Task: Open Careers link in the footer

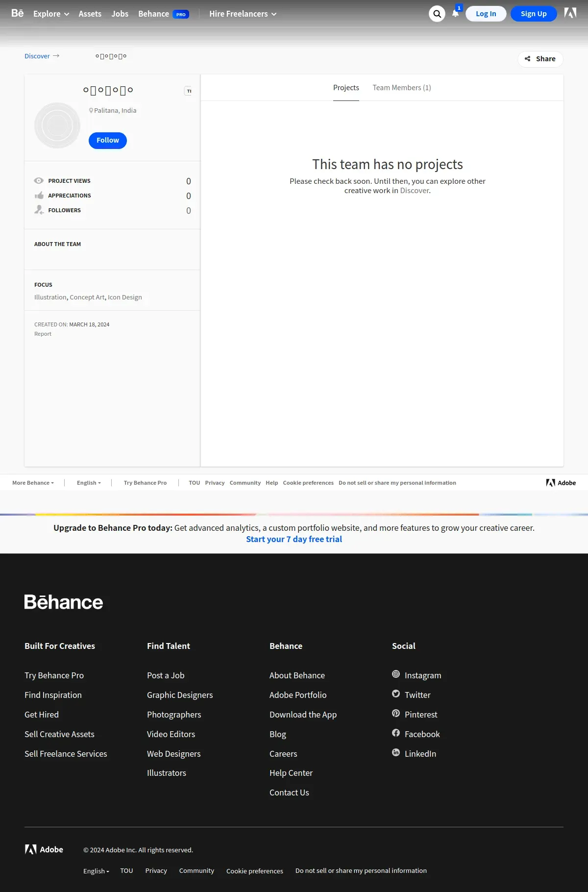Action: (283, 754)
